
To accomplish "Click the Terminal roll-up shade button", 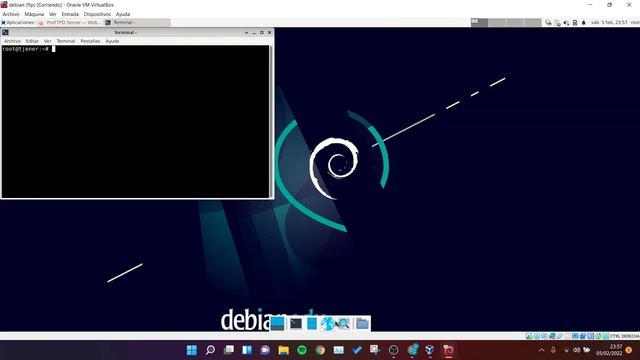I will (246, 32).
